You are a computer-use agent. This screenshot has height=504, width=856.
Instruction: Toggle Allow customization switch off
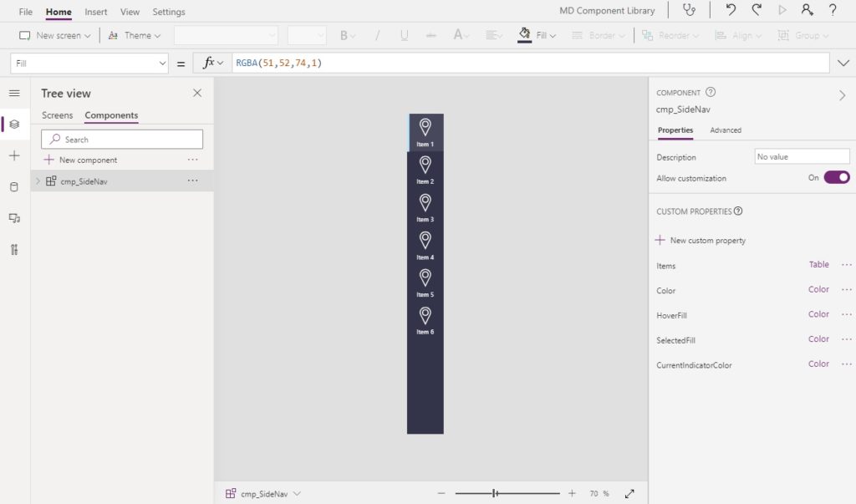click(x=836, y=177)
